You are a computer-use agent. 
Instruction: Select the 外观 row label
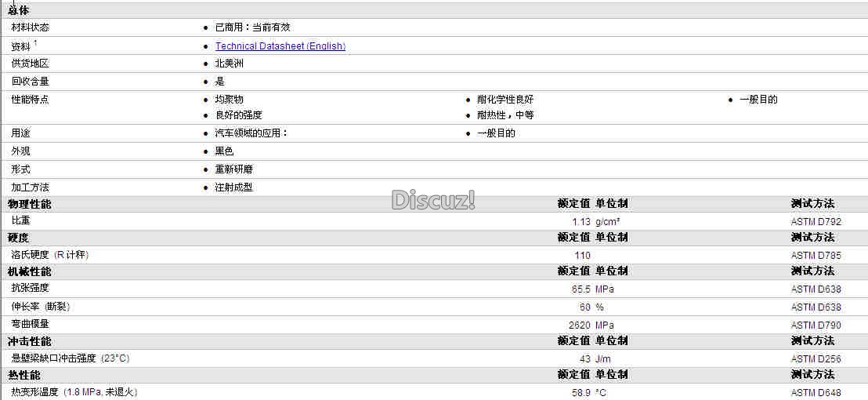pos(20,151)
